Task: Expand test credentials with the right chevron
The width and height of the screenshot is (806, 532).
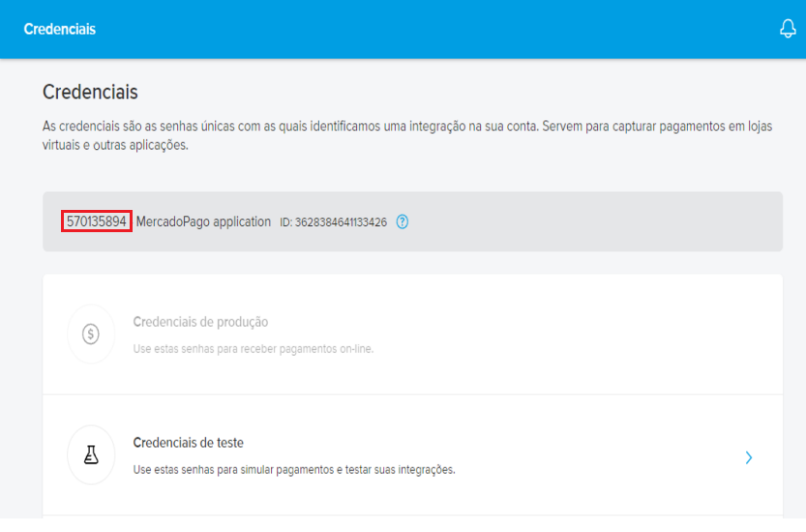Action: tap(749, 458)
